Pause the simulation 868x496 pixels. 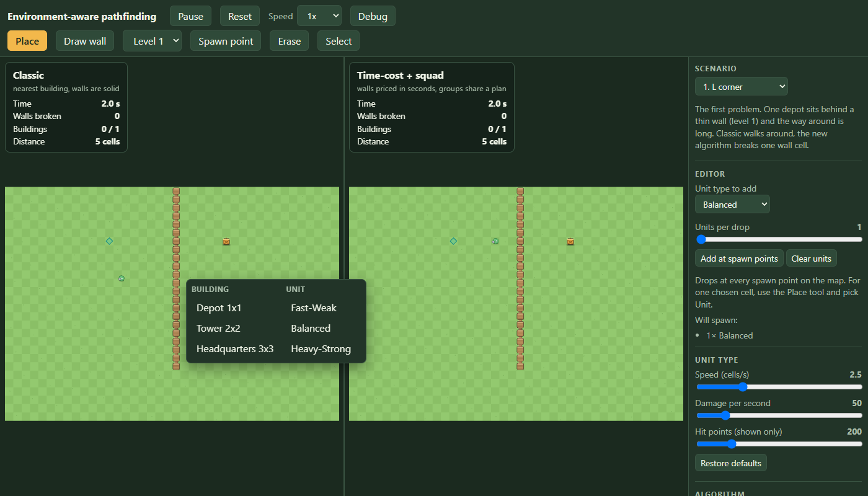click(191, 16)
